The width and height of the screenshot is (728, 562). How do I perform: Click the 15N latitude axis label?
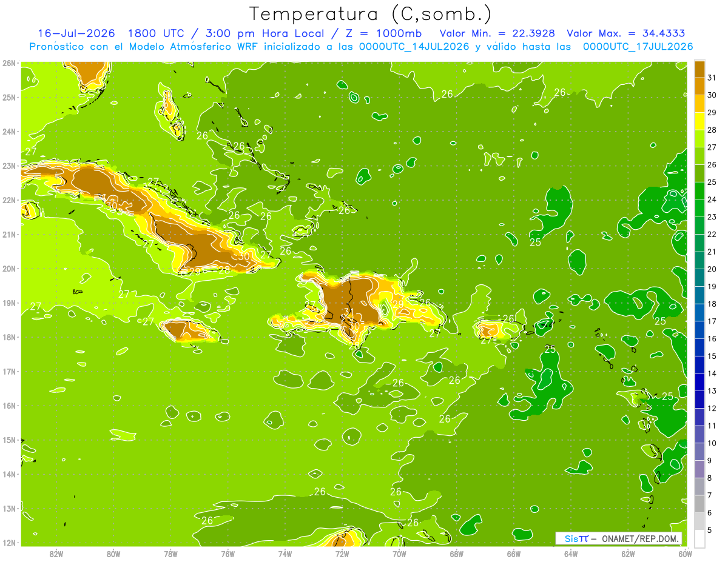pyautogui.click(x=9, y=440)
